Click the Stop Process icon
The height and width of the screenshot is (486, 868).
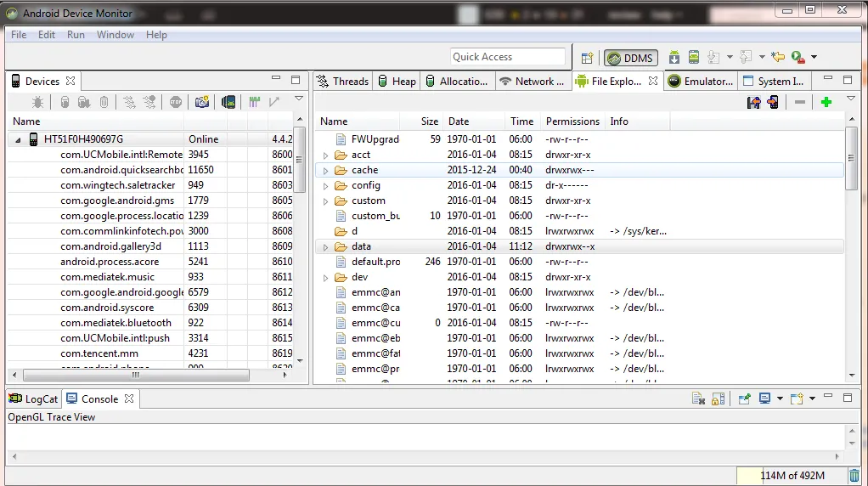(176, 102)
